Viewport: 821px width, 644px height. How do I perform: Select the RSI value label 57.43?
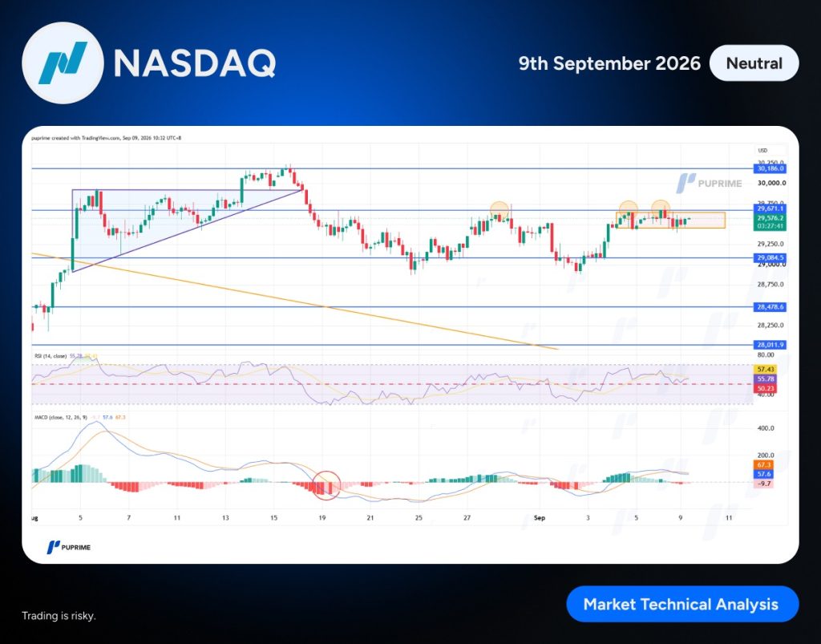point(766,370)
